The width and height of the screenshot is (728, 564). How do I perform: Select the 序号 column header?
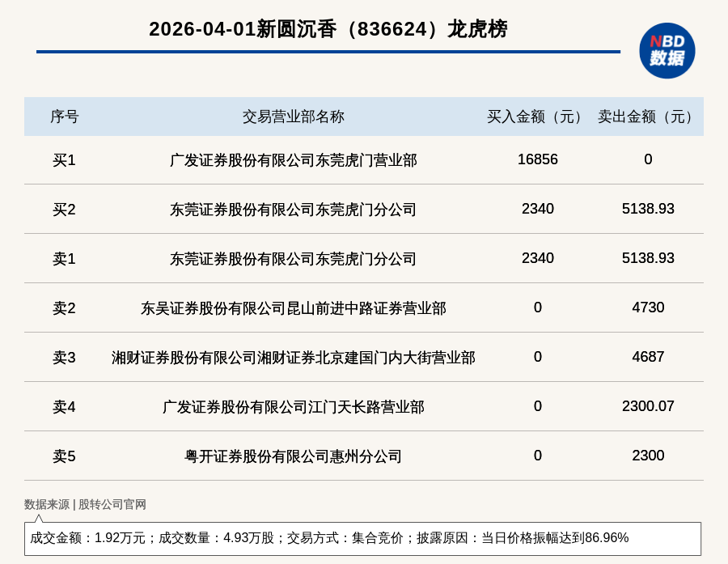tap(64, 117)
